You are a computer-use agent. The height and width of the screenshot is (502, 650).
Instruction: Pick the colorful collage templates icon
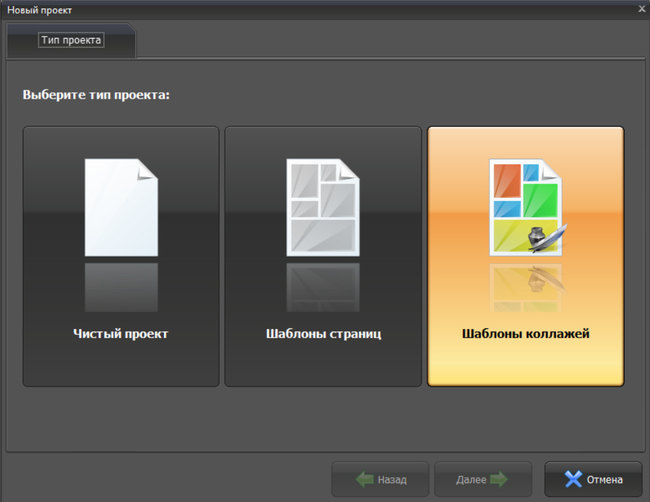526,207
